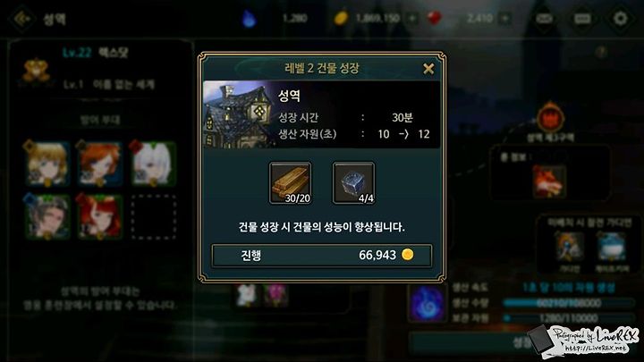Select the white-haired hero portrait
Viewport: 644px width, 362px height.
[153, 164]
